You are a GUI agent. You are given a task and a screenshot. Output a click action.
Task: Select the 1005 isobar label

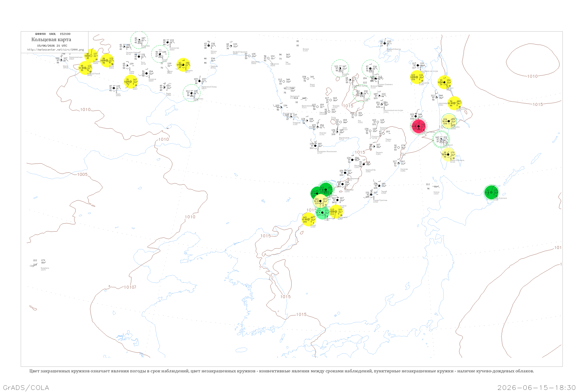click(82, 174)
